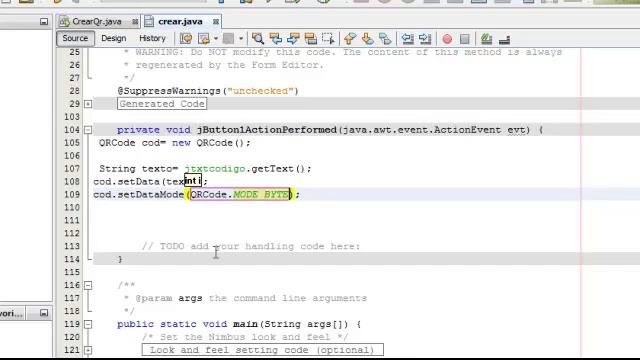Click jtxtcodigo variable on line 107
The image size is (640, 360).
pos(215,169)
